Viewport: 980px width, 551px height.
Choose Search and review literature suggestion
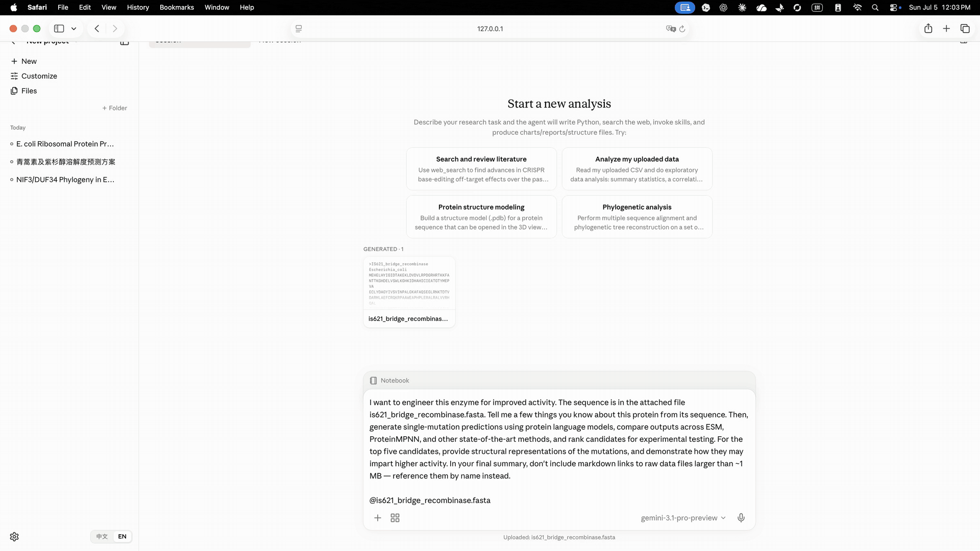(x=481, y=169)
